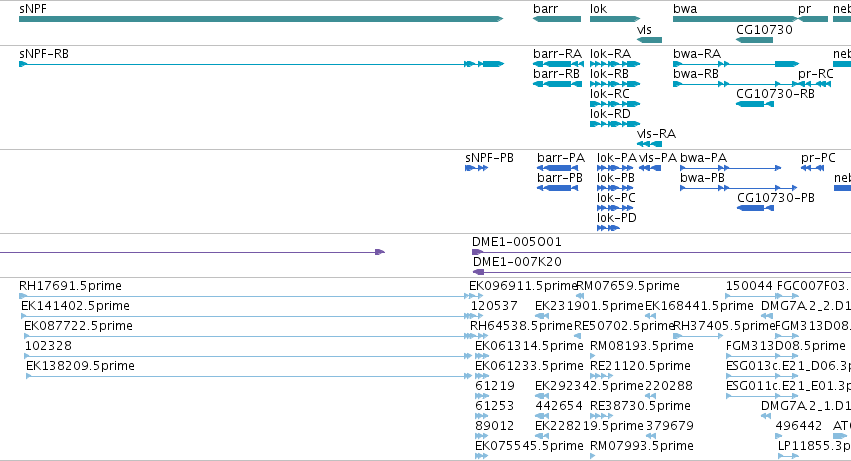This screenshot has height=461, width=851.
Task: Select transcript bwa-RA
Action: (x=736, y=64)
